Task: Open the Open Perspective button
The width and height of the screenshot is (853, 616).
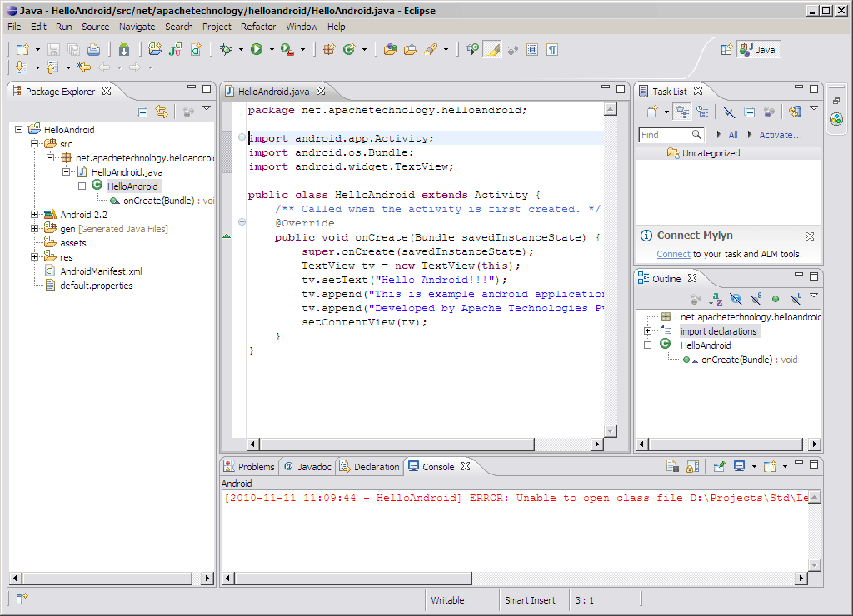Action: 726,49
